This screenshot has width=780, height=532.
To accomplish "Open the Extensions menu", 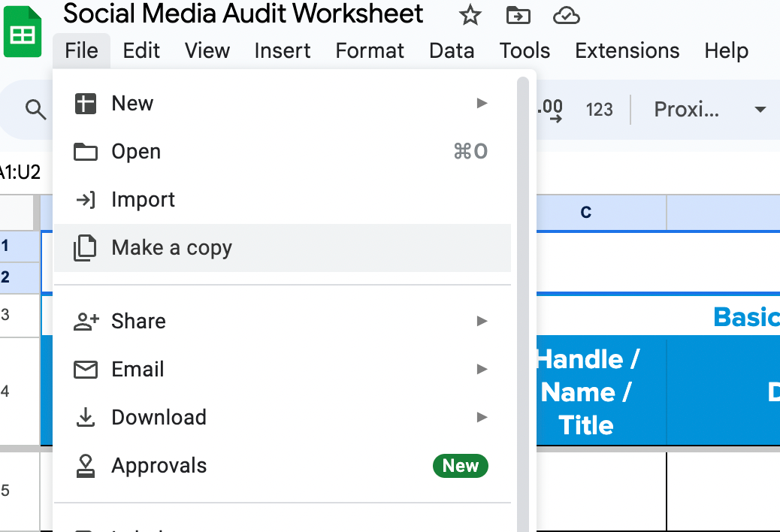I will pos(627,50).
